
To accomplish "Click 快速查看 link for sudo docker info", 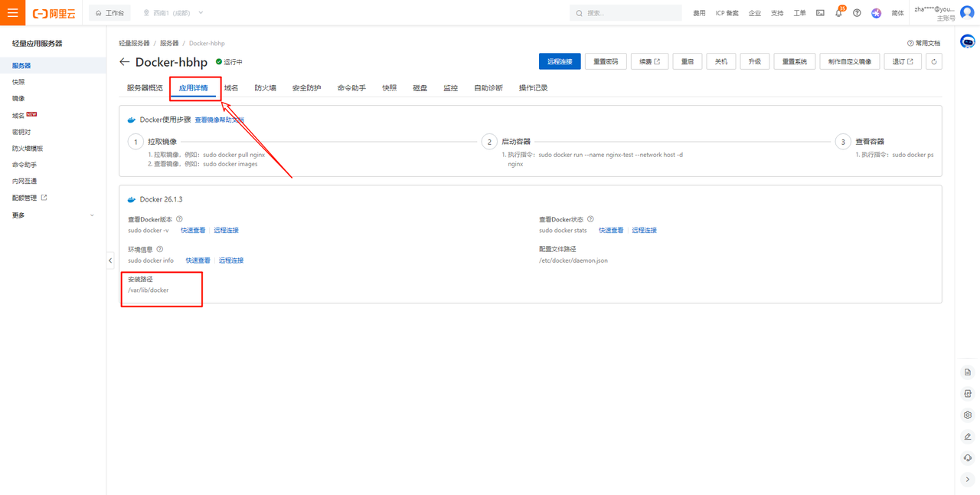I will click(198, 261).
